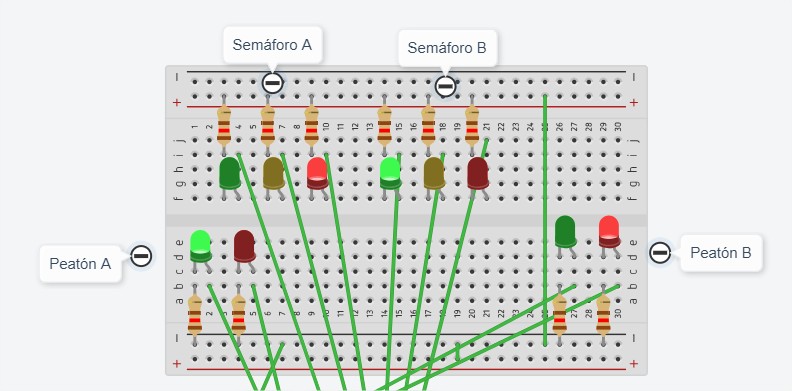Collapse the Semáforo A annotation marker

[272, 83]
